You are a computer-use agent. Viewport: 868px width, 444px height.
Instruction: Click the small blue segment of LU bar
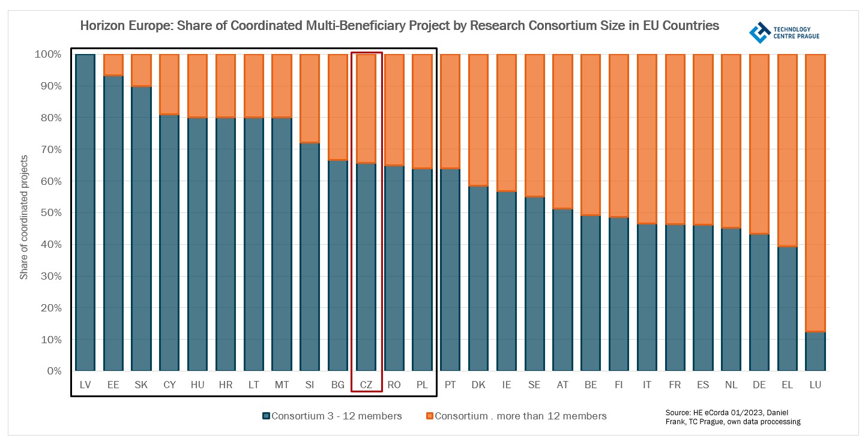tap(815, 352)
